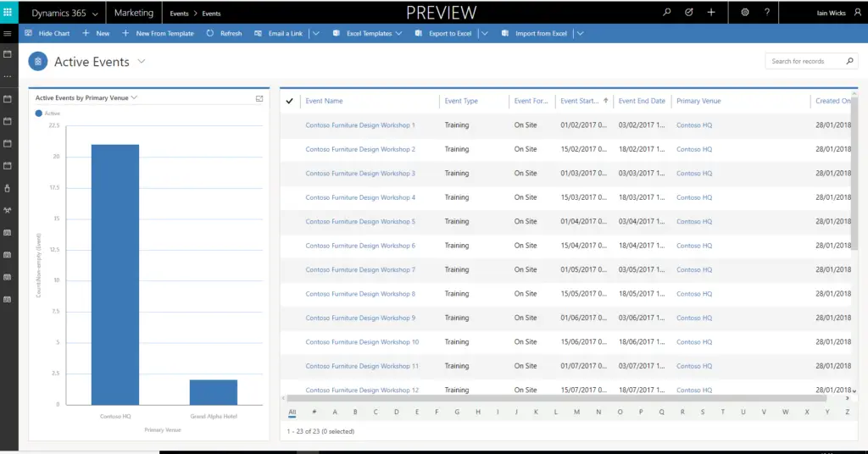Image resolution: width=868 pixels, height=454 pixels.
Task: Open Excel Templates dropdown
Action: click(x=367, y=33)
